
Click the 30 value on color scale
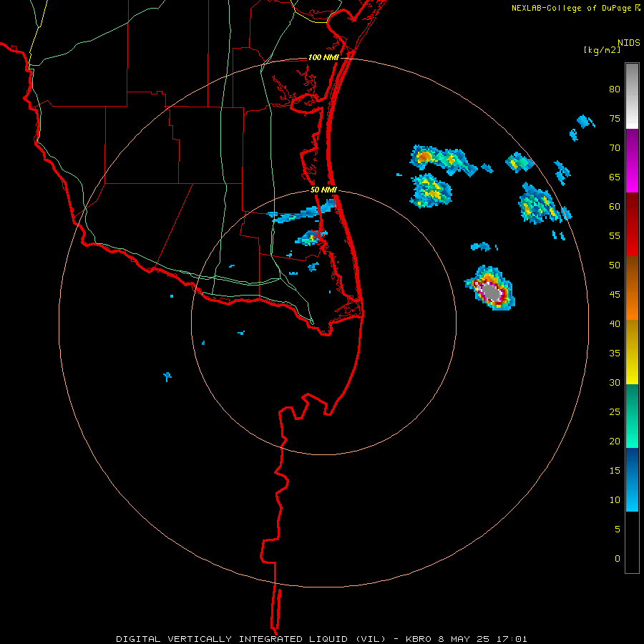(615, 382)
